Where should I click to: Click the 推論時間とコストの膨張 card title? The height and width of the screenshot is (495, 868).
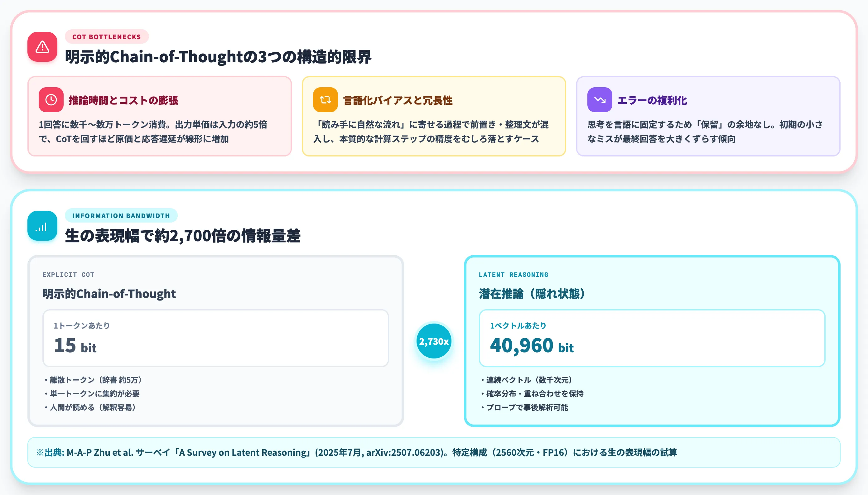click(x=123, y=100)
